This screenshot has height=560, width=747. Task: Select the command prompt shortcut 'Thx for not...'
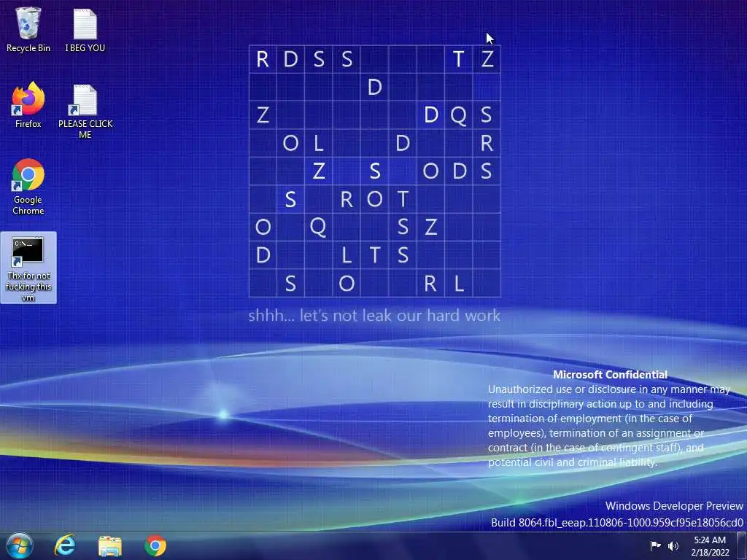tap(28, 268)
